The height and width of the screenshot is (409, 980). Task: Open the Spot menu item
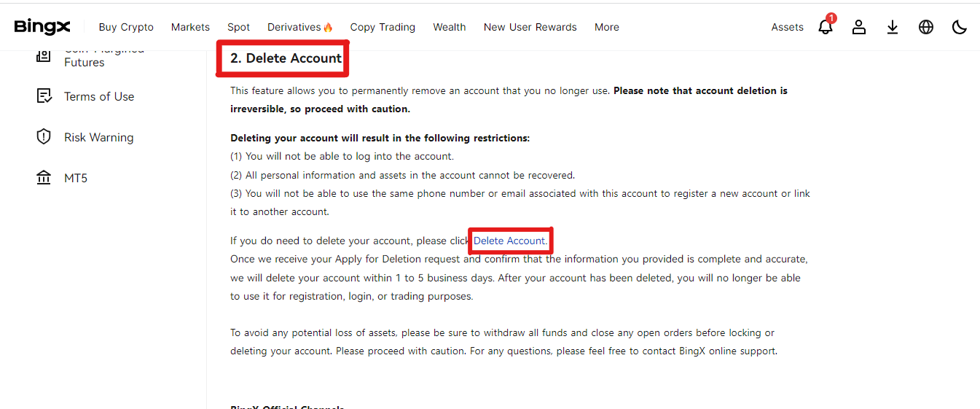pos(238,27)
